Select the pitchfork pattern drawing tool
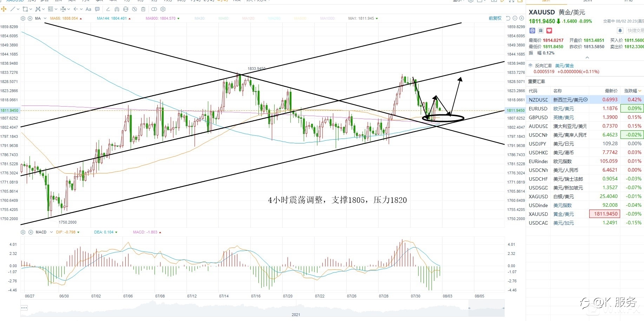Viewport: 644px width, 321px height. coord(38,9)
